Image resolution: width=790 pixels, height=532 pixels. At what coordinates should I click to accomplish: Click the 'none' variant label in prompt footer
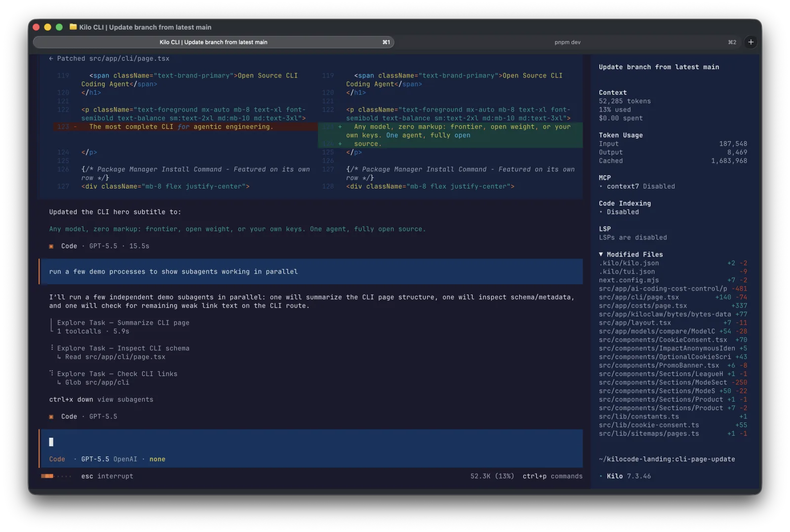tap(158, 459)
